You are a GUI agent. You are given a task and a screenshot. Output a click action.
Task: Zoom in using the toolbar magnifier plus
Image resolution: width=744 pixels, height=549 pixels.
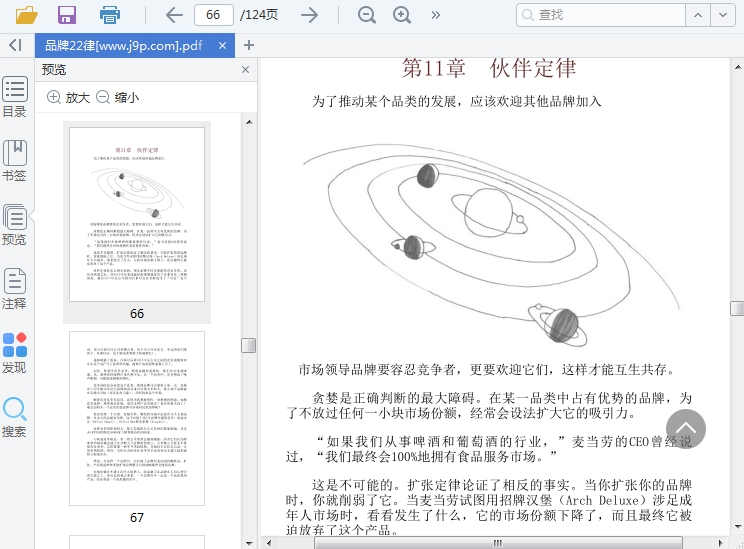402,15
